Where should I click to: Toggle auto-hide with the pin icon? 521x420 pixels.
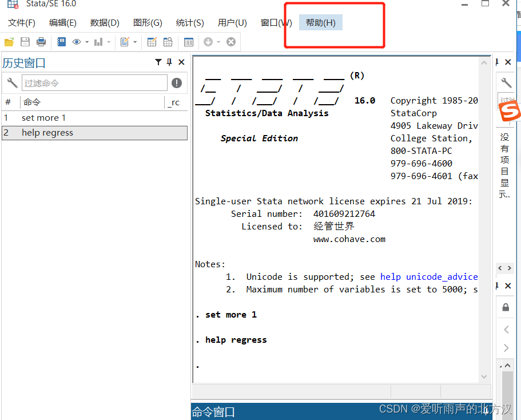pyautogui.click(x=169, y=62)
